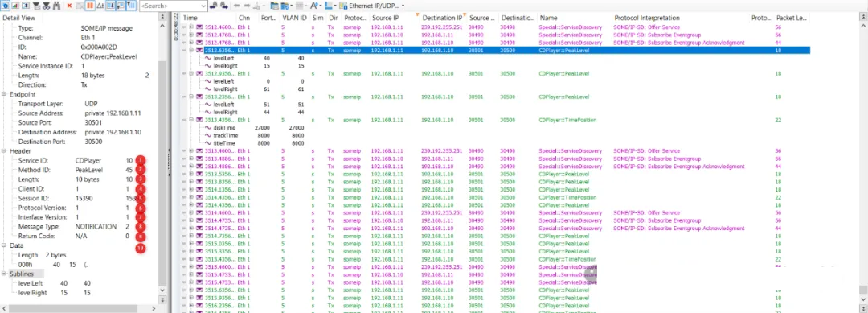The image size is (868, 313).
Task: Collapse the 3513.4356 TimePosition row
Action: [191, 120]
